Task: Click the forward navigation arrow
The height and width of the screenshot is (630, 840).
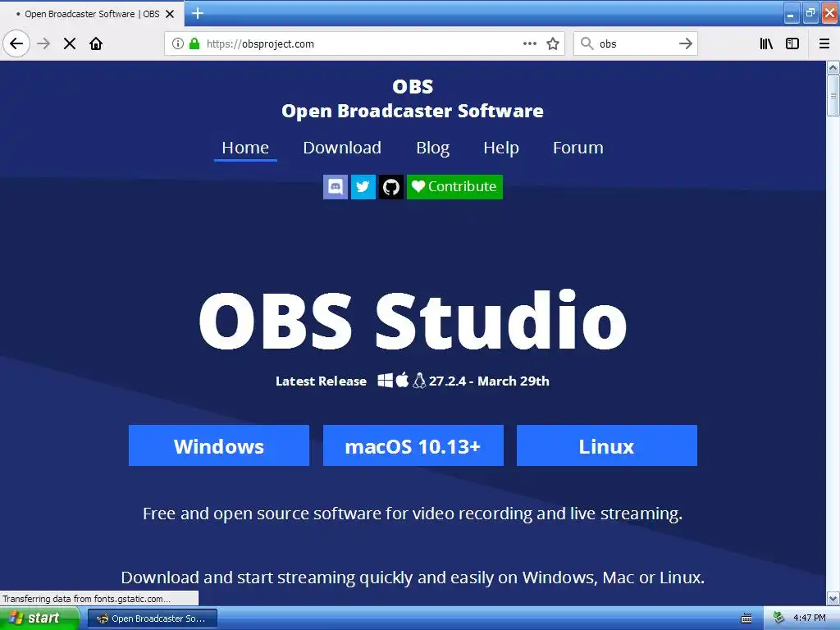Action: point(43,43)
